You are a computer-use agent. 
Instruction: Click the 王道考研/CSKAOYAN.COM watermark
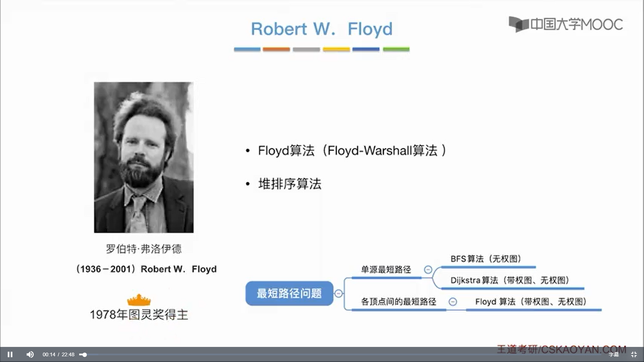click(x=561, y=349)
